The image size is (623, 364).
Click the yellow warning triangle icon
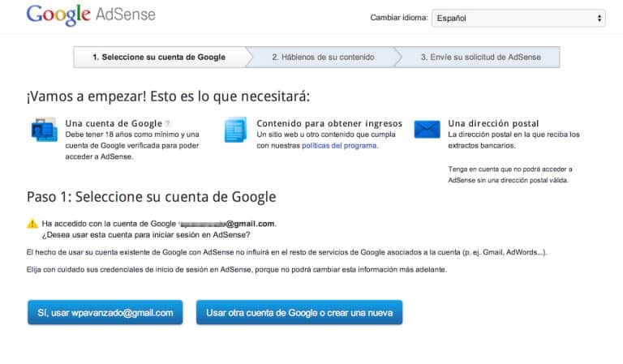(x=32, y=223)
